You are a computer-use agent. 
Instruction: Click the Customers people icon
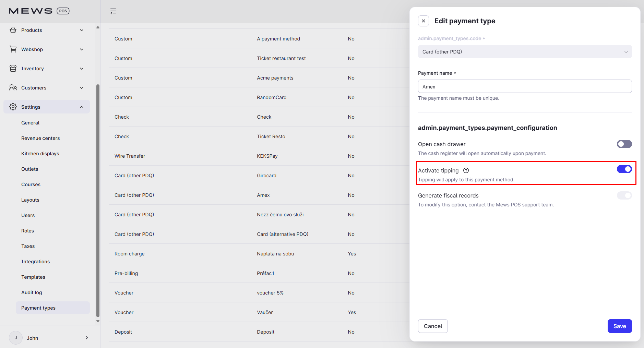(x=13, y=87)
